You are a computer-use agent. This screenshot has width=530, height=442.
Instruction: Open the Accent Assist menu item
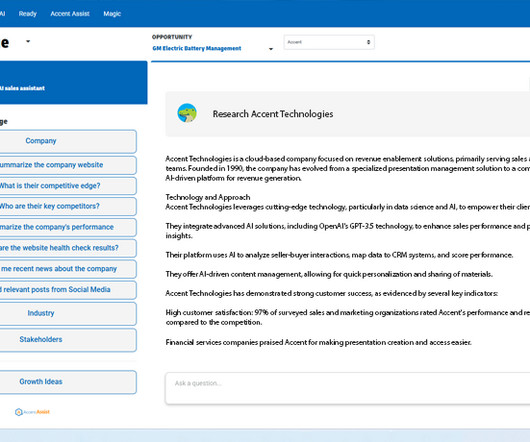coord(70,14)
